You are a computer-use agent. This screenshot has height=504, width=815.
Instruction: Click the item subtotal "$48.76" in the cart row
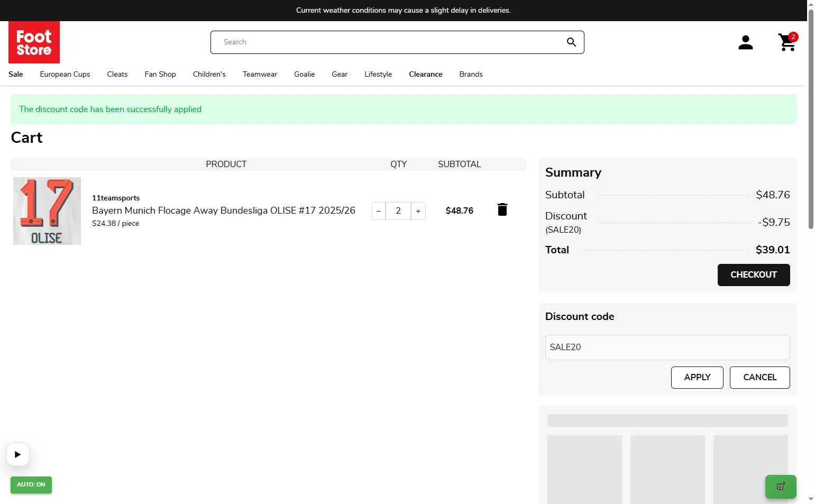coord(460,210)
